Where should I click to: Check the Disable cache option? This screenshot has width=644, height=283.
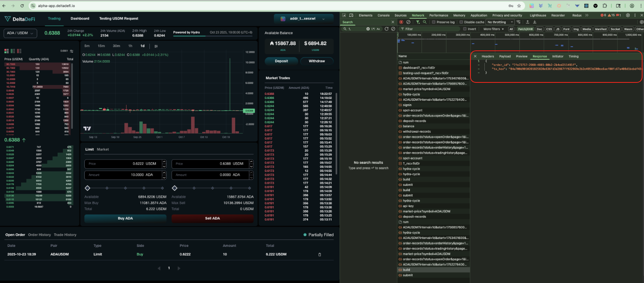point(461,22)
